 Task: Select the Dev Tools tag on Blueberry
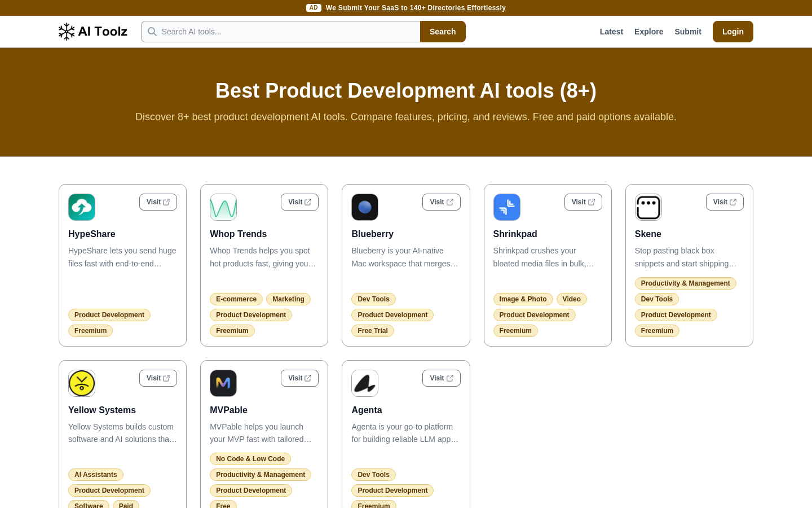[x=373, y=299]
